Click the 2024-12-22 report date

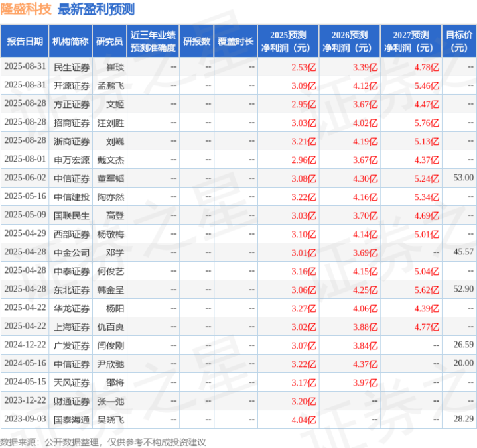click(x=25, y=345)
